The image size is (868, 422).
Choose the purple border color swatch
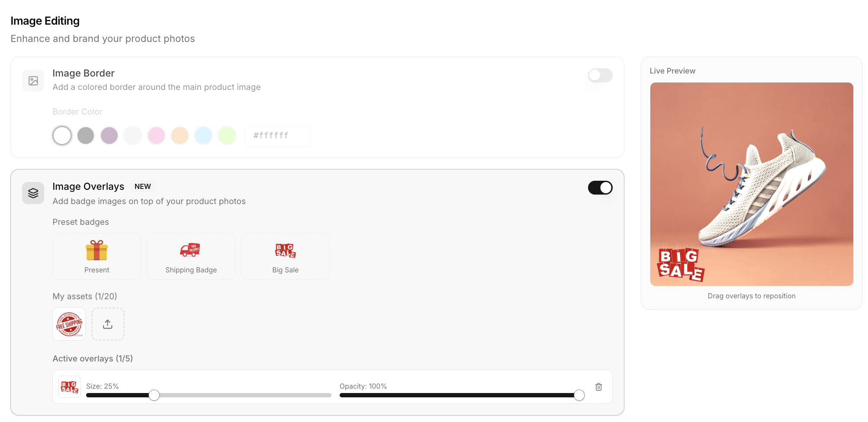tap(109, 135)
